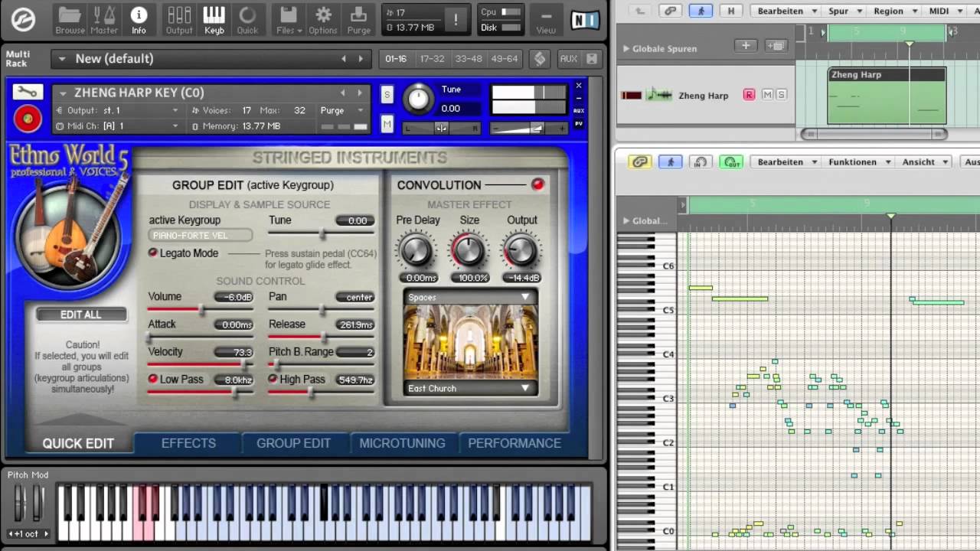Open the Files disk menu

pos(288,19)
